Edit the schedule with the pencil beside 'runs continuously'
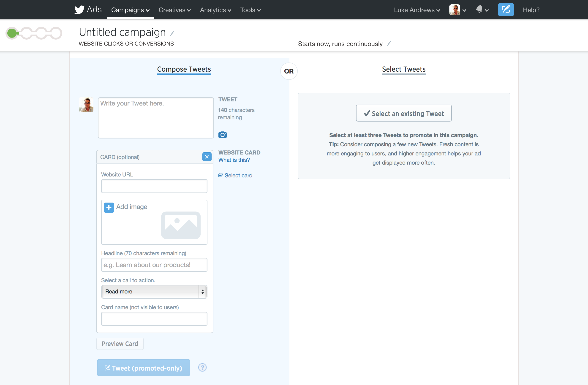Image resolution: width=588 pixels, height=385 pixels. 389,43
